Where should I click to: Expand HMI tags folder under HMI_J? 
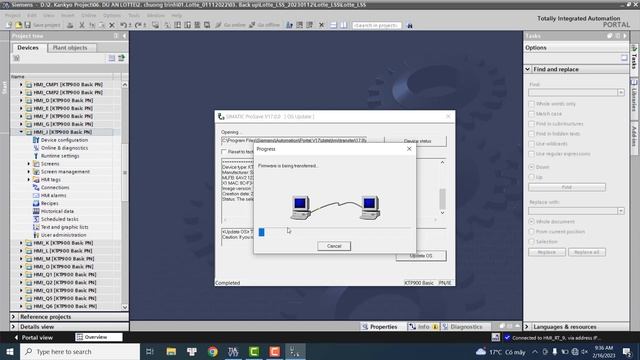[x=29, y=180]
